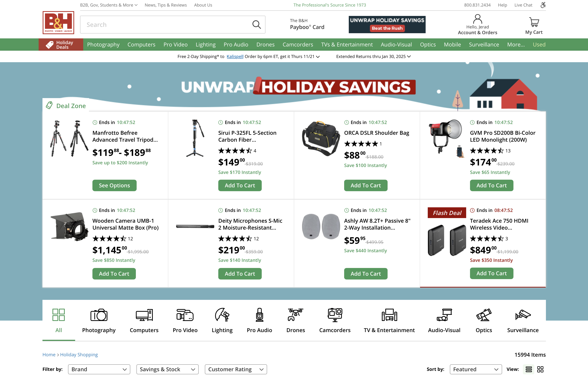
Task: Open the My Cart icon
Action: point(534,22)
